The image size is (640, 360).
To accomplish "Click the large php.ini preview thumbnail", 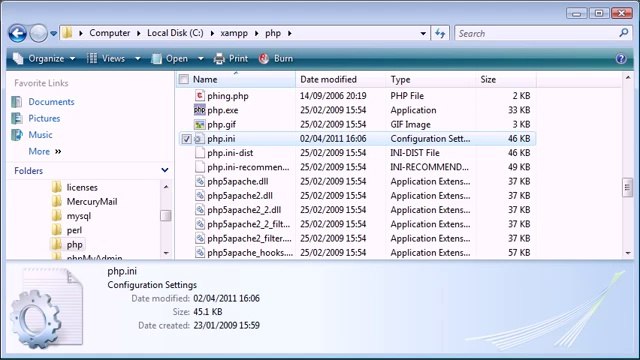I will coord(47,309).
